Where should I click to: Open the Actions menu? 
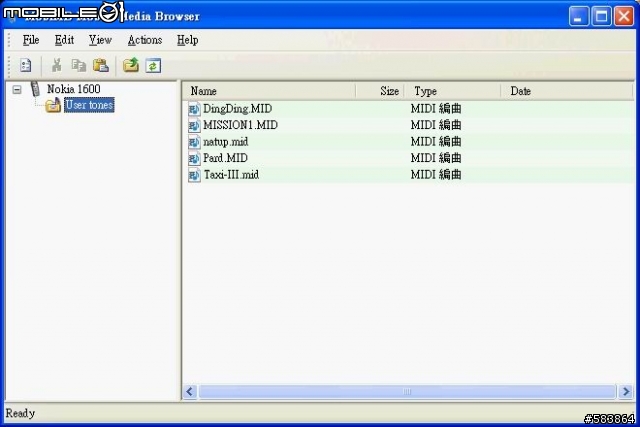click(145, 40)
